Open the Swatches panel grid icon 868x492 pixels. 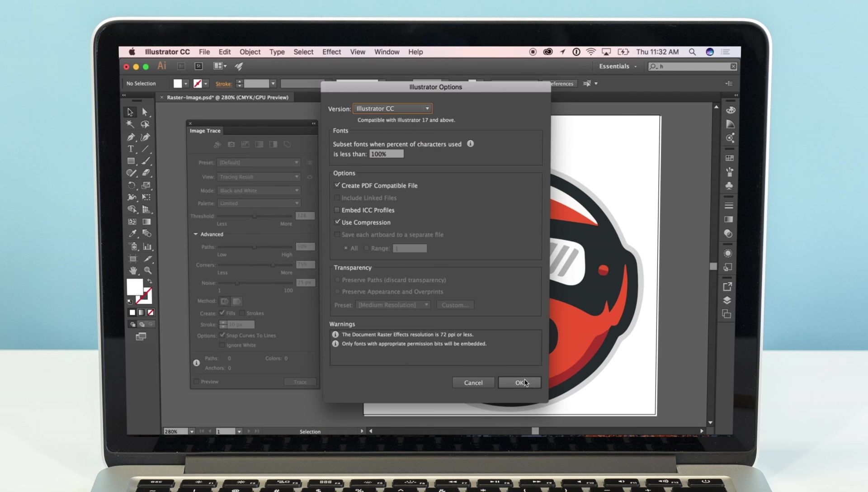point(730,158)
